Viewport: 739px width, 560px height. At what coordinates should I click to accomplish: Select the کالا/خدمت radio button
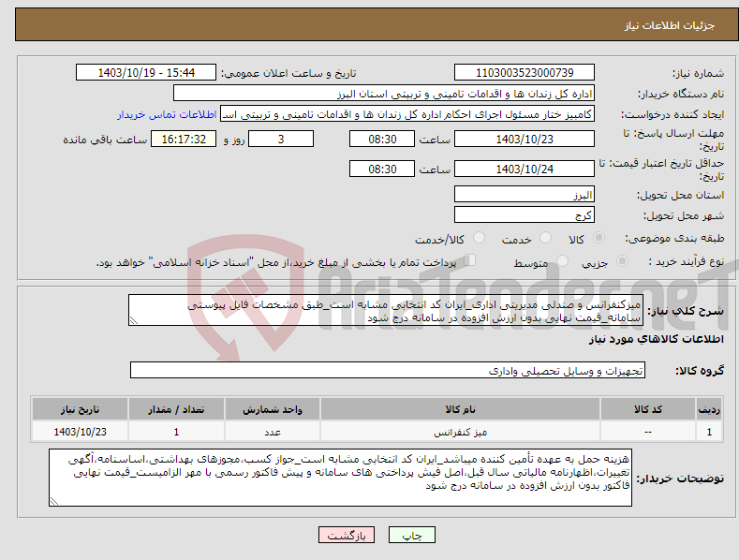(479, 238)
